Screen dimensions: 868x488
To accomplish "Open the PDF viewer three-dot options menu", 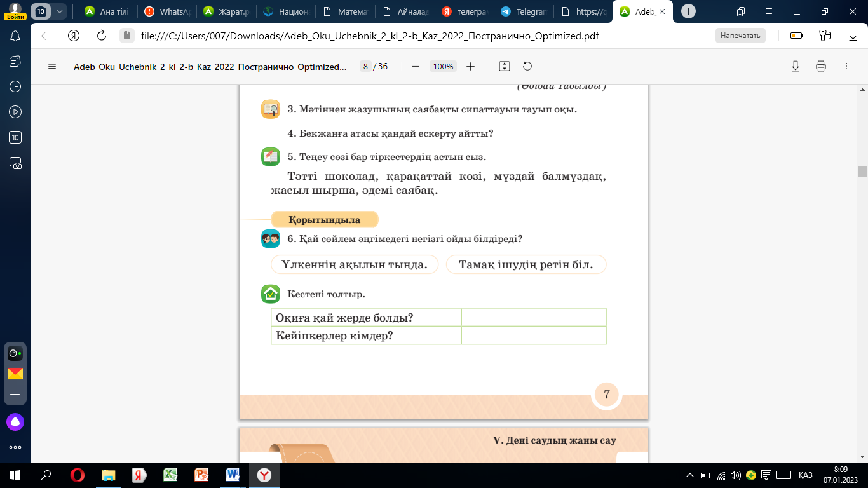I will [846, 66].
